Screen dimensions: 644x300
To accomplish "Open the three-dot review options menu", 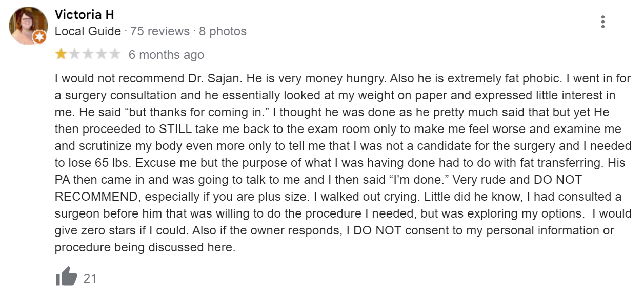I will click(603, 22).
